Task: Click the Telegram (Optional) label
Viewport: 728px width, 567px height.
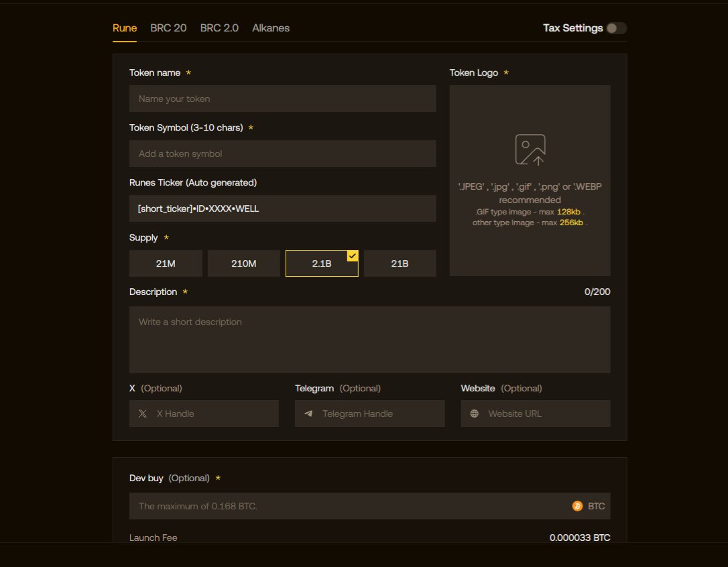Action: [338, 388]
